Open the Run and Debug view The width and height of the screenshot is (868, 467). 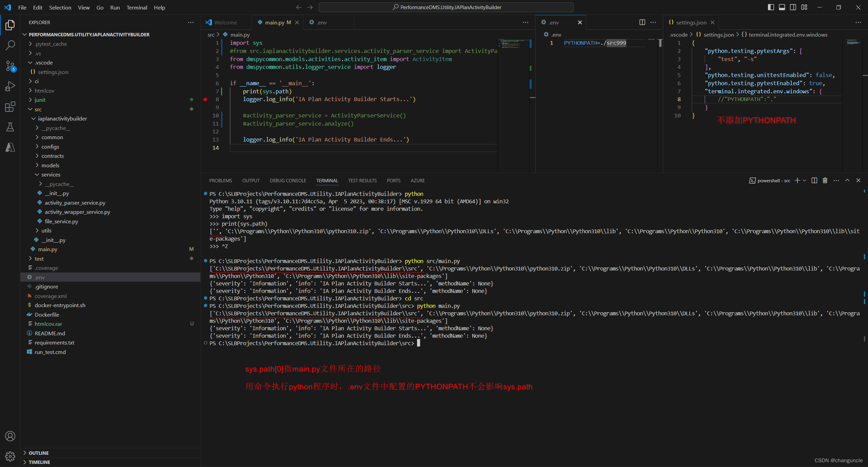click(x=10, y=86)
